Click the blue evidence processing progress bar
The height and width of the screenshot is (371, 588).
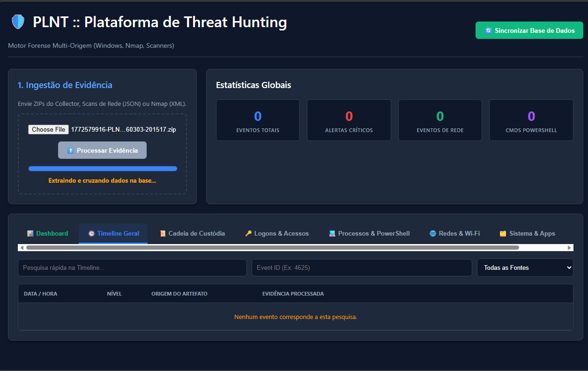pos(103,169)
